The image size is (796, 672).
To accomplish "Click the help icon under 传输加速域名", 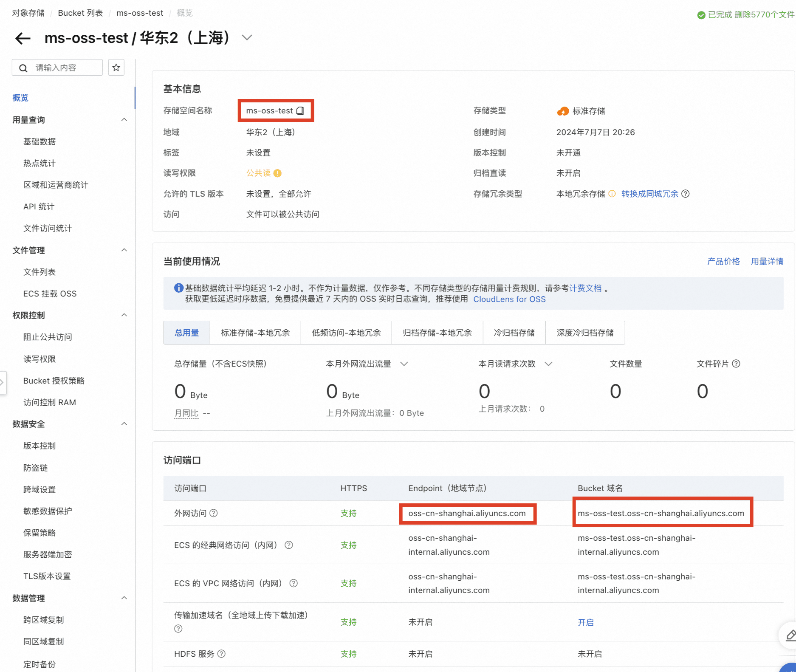I will coord(178,629).
